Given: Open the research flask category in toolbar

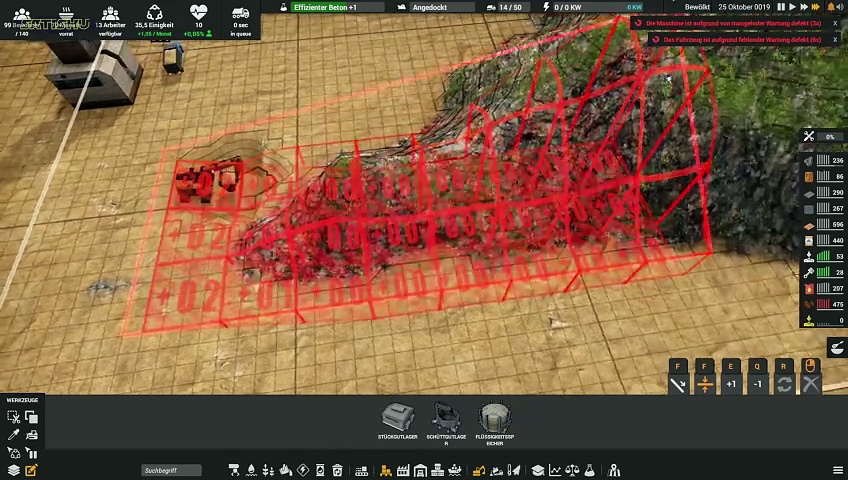Looking at the screenshot, I should click(x=589, y=470).
